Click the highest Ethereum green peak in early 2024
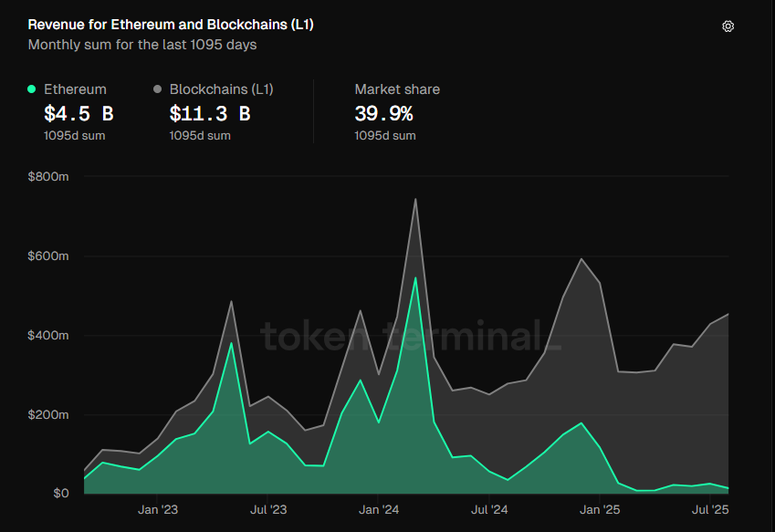The image size is (775, 532). coord(415,277)
